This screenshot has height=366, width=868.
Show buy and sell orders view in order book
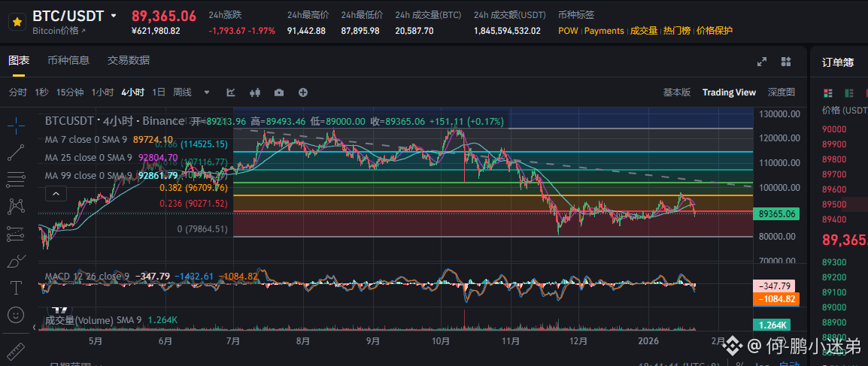coord(828,92)
